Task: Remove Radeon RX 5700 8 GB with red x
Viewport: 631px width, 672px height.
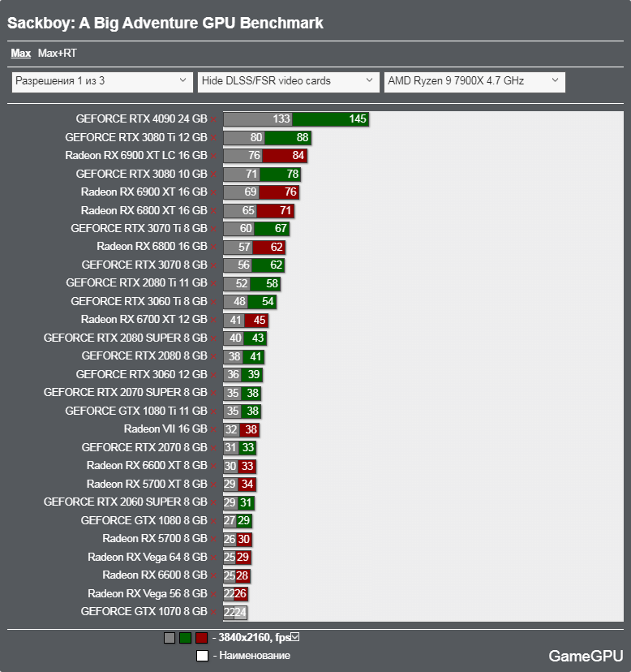Action: click(213, 539)
